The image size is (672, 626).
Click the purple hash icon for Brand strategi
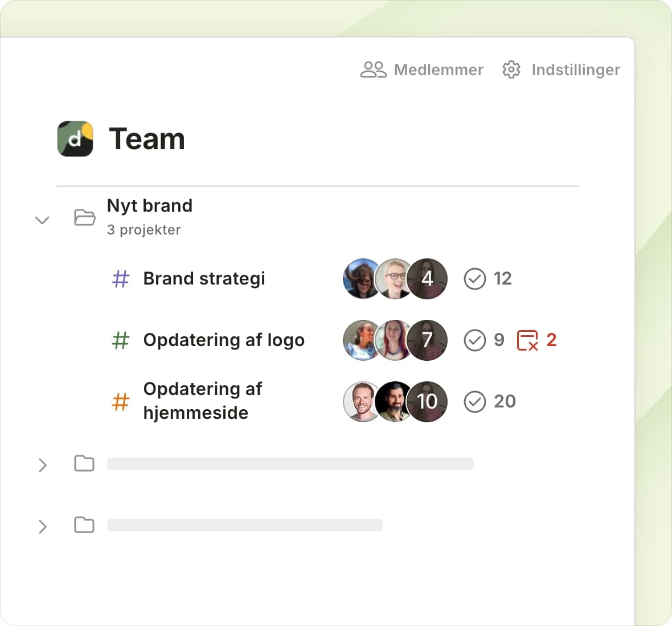[120, 279]
